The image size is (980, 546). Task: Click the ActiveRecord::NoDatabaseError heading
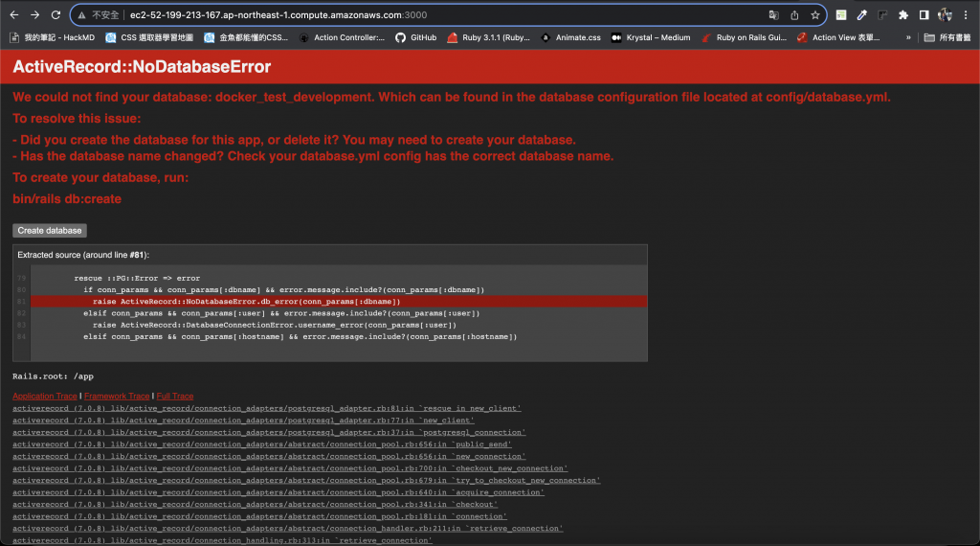pyautogui.click(x=142, y=67)
